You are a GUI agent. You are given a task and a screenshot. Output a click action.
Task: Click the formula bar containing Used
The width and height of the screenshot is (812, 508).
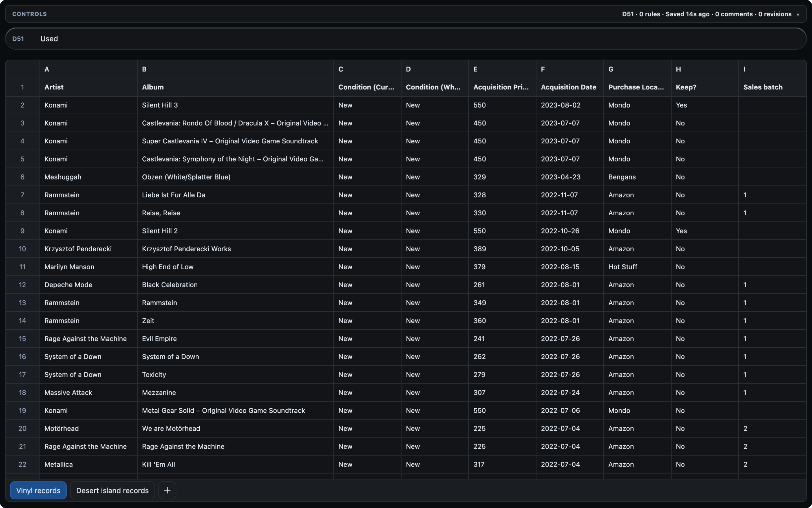pyautogui.click(x=406, y=39)
